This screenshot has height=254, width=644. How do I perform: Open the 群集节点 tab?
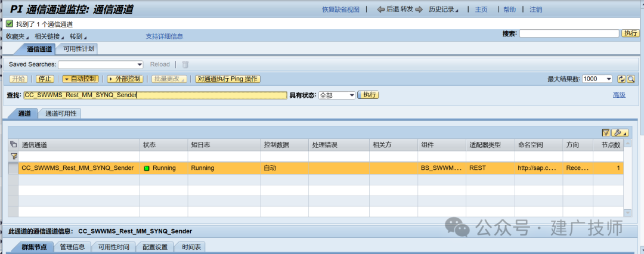(33, 247)
